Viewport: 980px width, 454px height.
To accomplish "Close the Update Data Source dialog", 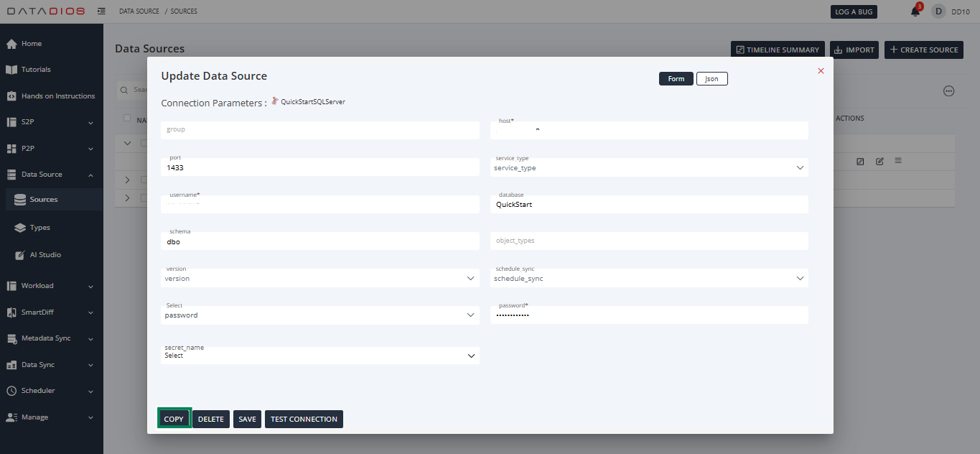I will coord(821,71).
